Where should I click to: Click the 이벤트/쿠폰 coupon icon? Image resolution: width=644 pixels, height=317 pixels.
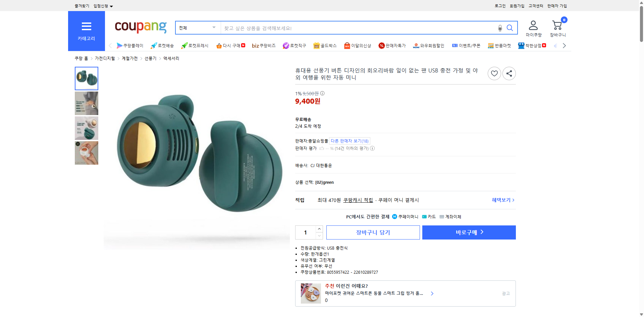pyautogui.click(x=455, y=46)
